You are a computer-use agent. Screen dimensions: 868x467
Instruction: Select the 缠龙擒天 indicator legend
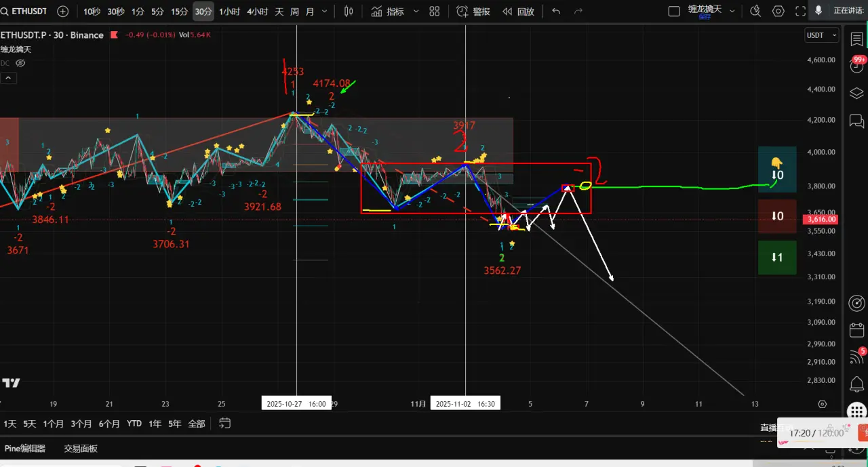tap(14, 49)
